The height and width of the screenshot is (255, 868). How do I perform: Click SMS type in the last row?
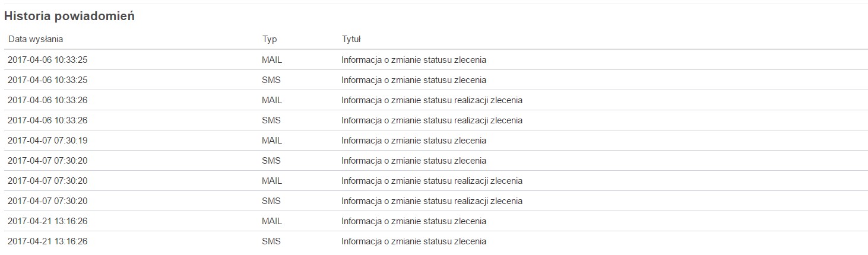pos(271,241)
